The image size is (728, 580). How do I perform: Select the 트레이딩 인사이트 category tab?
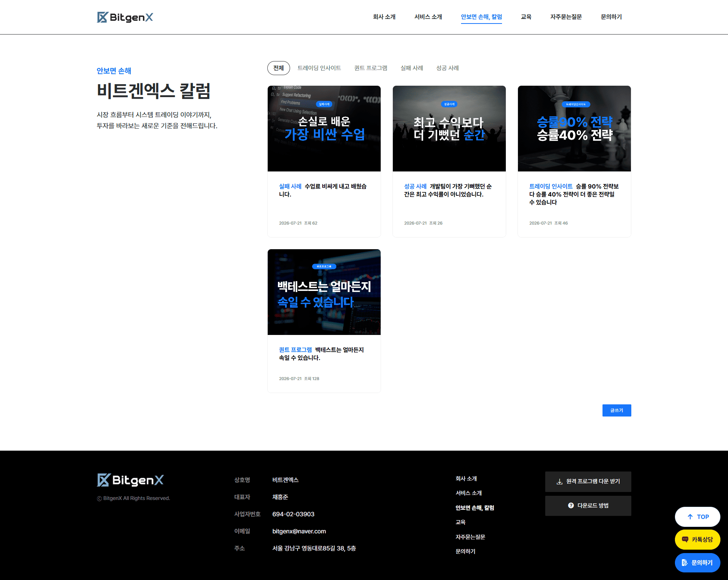tap(319, 68)
